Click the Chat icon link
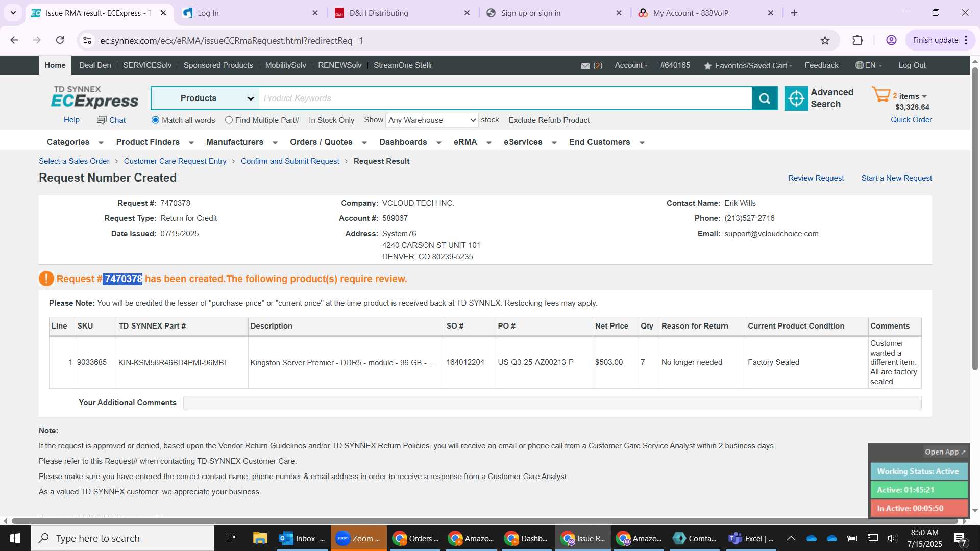The width and height of the screenshot is (980, 551). [111, 120]
